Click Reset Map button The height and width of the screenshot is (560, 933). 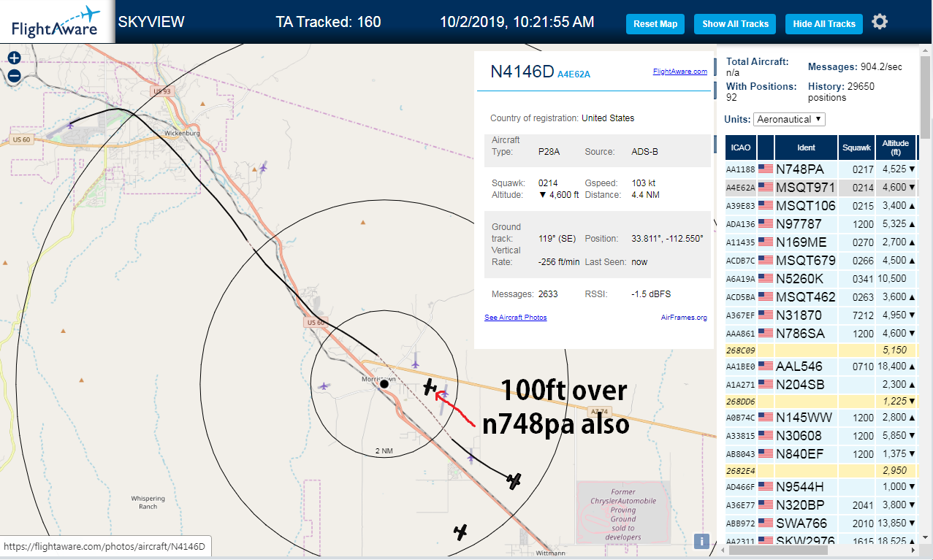(x=655, y=24)
